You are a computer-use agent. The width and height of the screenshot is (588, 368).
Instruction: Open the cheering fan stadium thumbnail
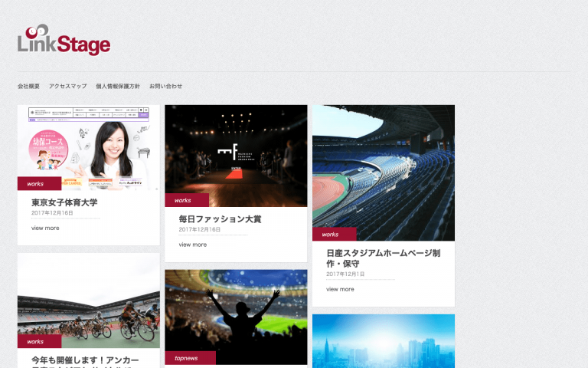click(236, 317)
